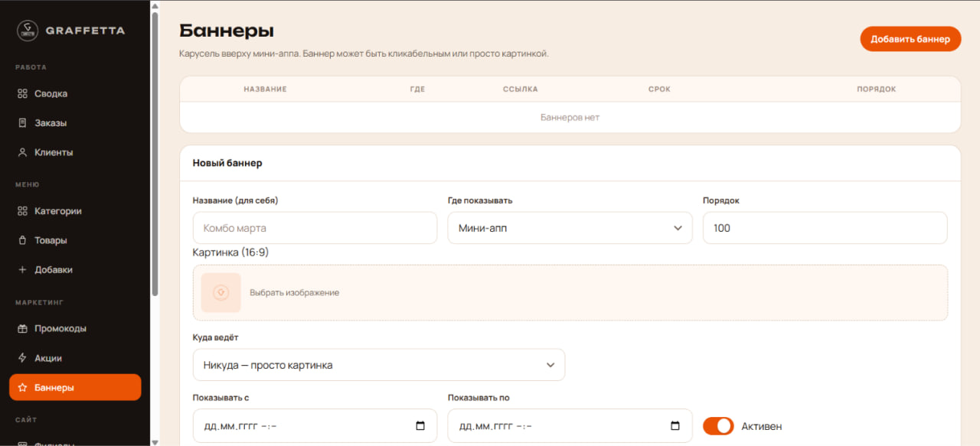The width and height of the screenshot is (980, 446).
Task: Click the Промокоды gift icon
Action: [x=22, y=329]
